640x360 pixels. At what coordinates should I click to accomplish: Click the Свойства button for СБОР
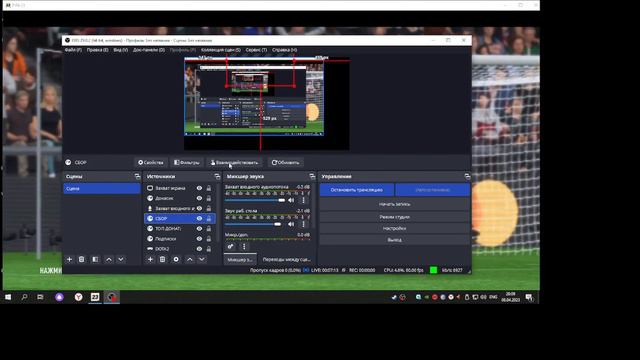pos(151,162)
